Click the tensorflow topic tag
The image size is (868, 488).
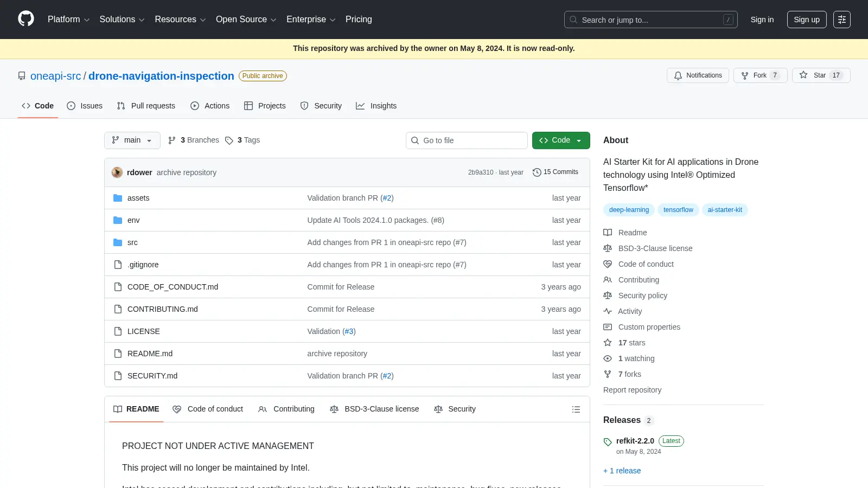tap(678, 210)
